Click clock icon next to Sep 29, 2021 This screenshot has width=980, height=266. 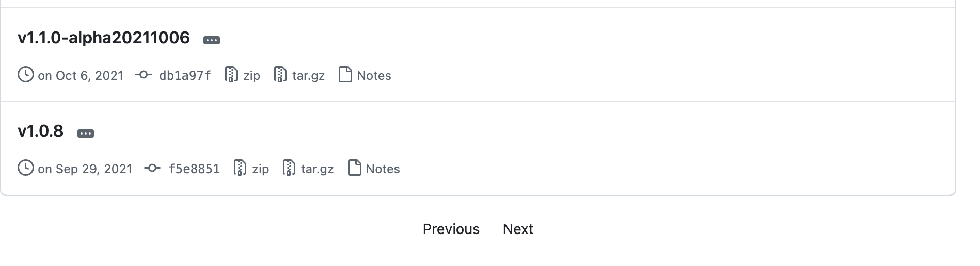click(26, 168)
